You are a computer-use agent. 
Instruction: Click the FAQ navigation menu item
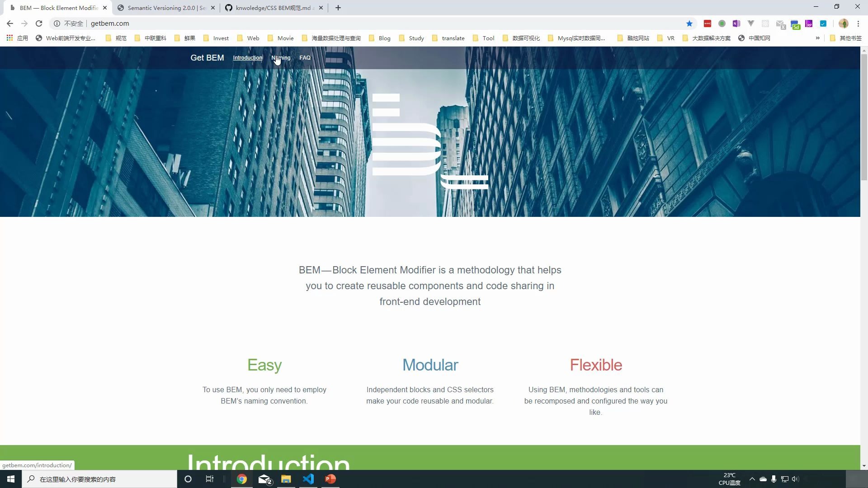tap(306, 58)
